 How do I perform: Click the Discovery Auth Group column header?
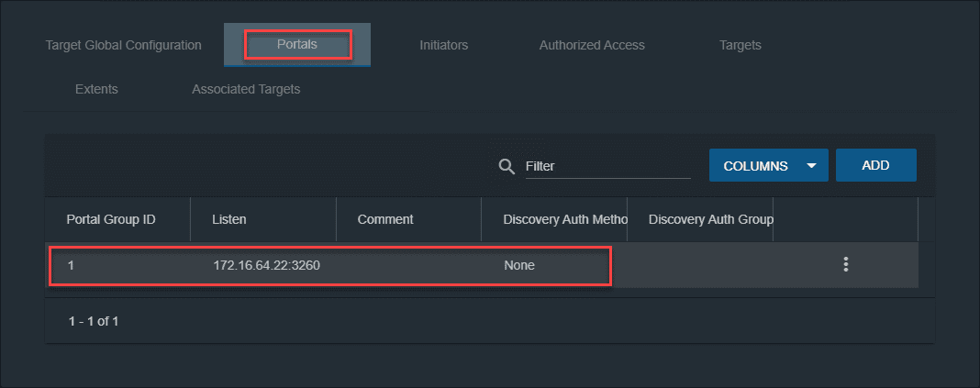710,219
